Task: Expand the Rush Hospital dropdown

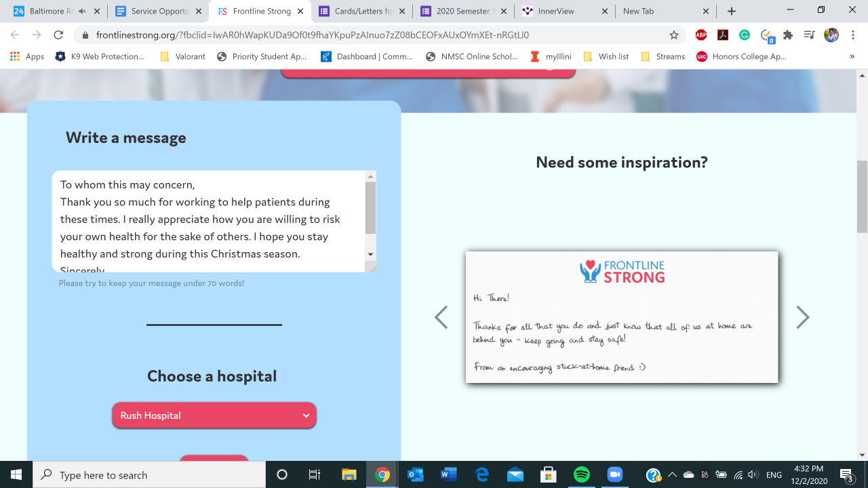Action: [x=214, y=415]
